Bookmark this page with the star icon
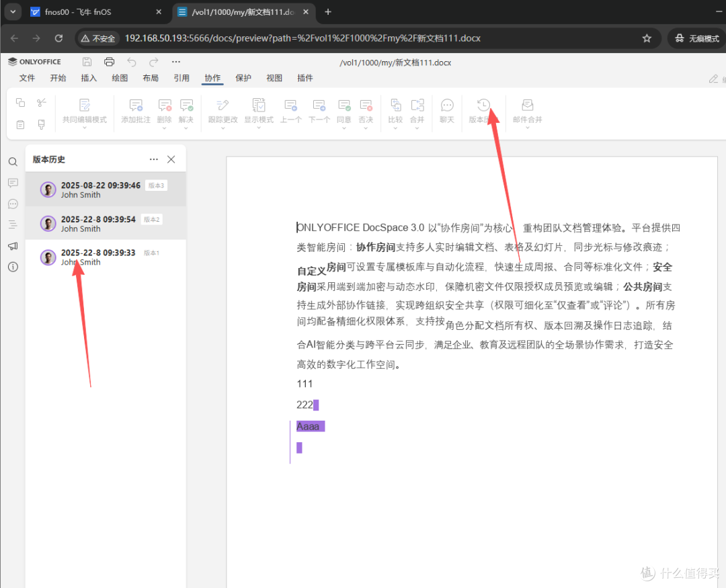This screenshot has height=588, width=726. (647, 38)
